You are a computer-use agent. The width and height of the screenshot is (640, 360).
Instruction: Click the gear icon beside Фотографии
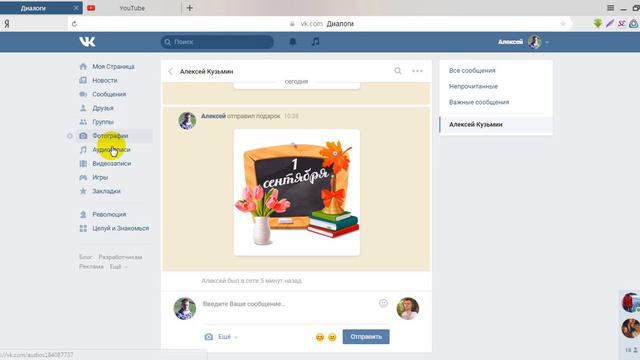(x=70, y=136)
